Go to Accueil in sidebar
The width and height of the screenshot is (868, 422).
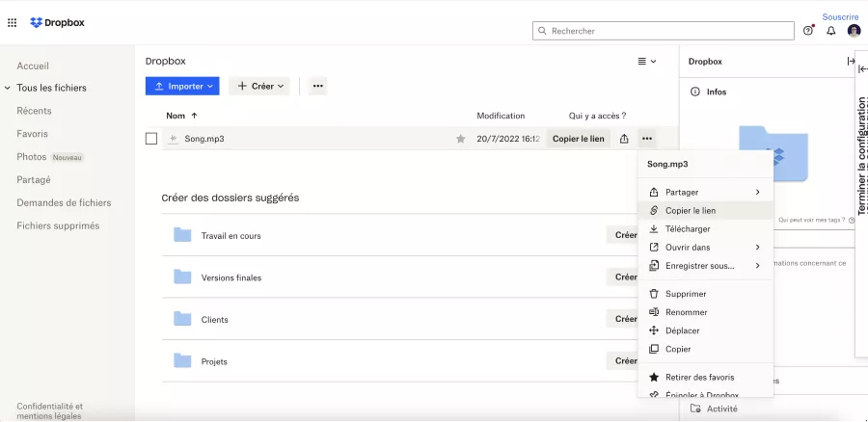[33, 66]
